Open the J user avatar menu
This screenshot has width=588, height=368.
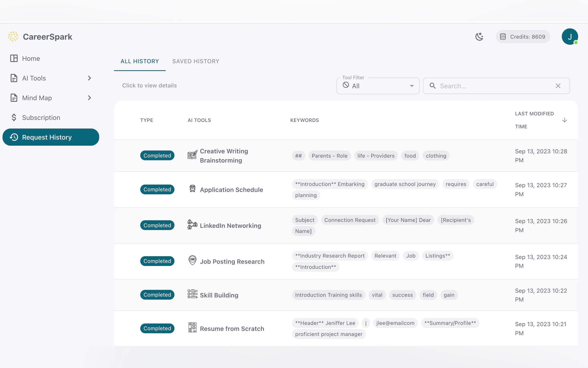click(x=569, y=37)
